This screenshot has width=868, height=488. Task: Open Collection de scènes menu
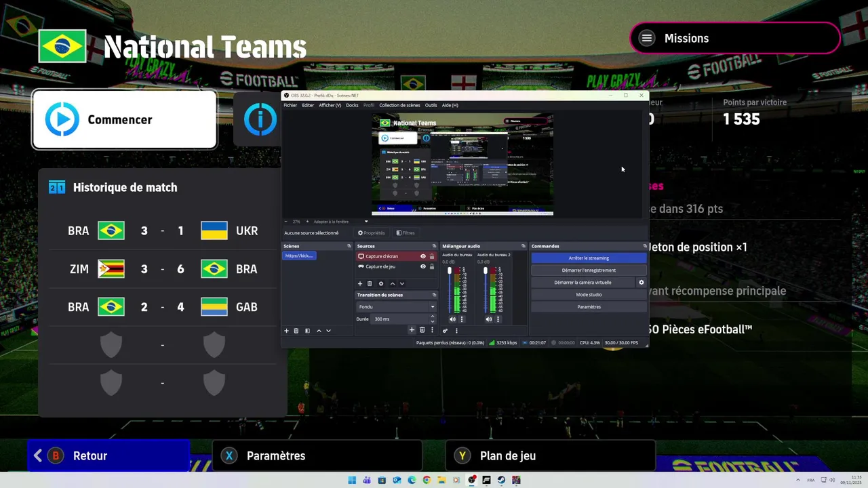[399, 105]
